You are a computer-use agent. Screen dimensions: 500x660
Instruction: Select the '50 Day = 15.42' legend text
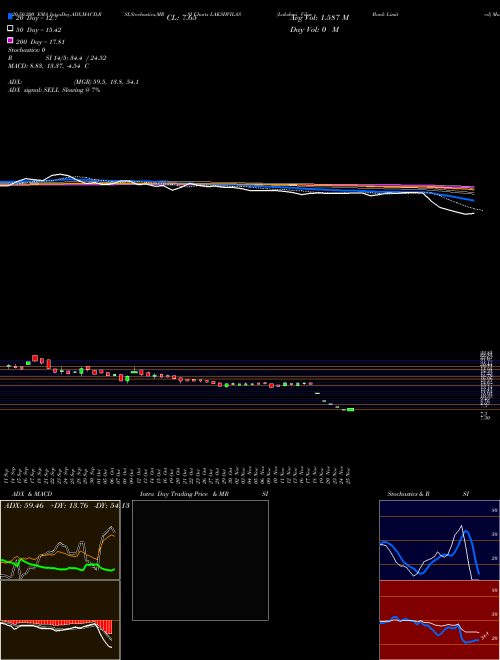point(37,30)
